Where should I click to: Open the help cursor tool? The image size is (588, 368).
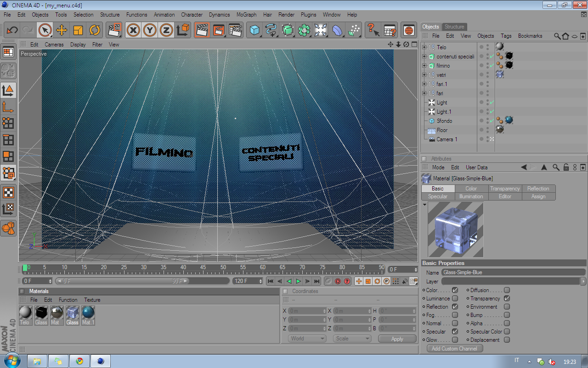(373, 30)
